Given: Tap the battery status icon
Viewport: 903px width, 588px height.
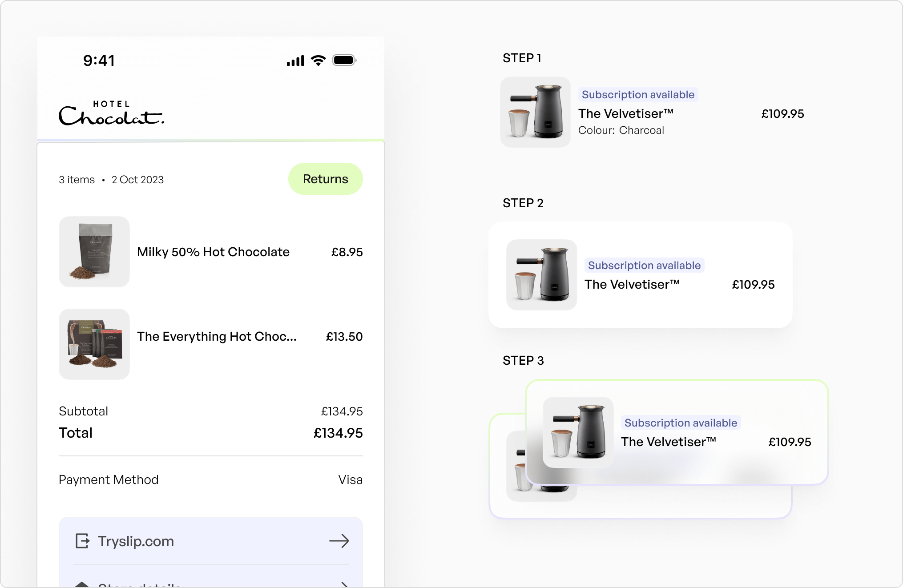Looking at the screenshot, I should pos(344,60).
